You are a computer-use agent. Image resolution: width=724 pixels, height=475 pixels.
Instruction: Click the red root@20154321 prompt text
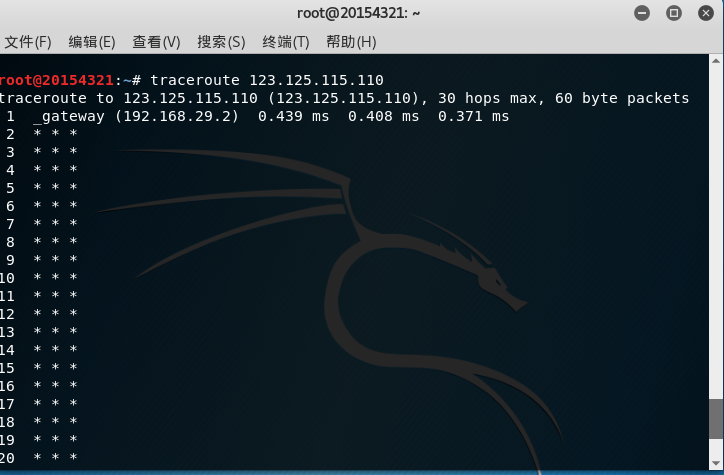56,80
